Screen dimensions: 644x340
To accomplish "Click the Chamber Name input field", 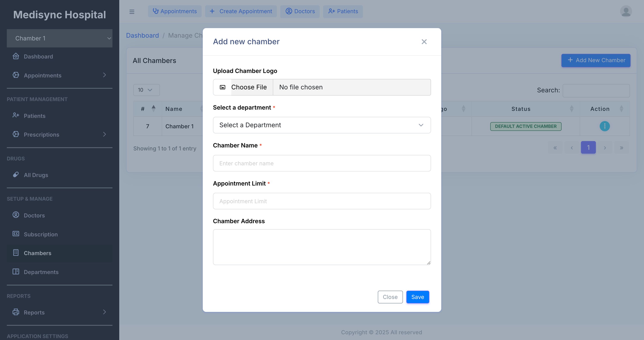I will pos(322,163).
